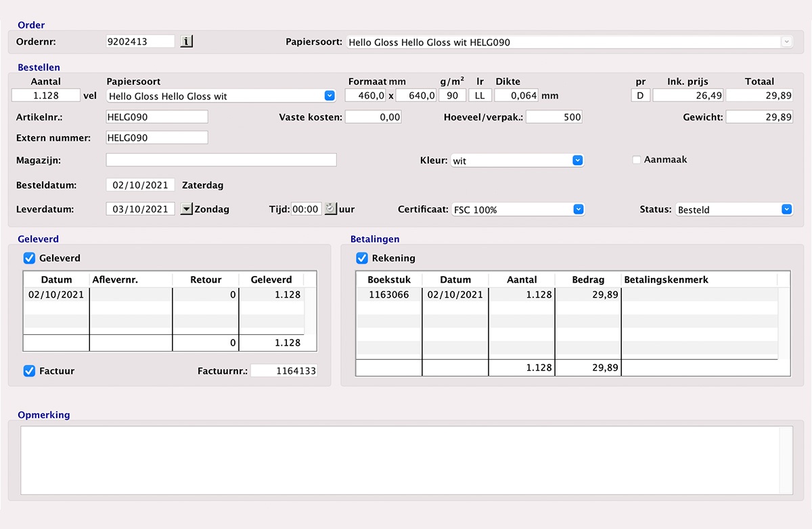Click the g/m² field showing 90
The image size is (812, 529).
tap(453, 95)
